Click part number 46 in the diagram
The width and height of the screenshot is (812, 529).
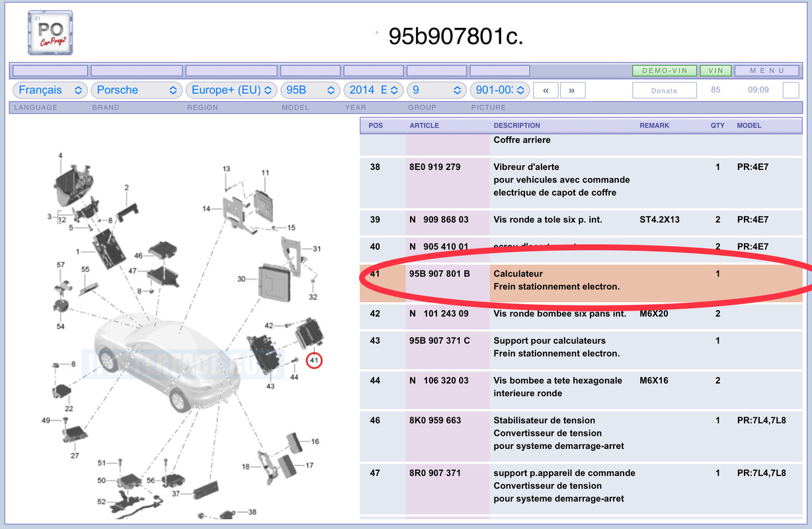(x=138, y=255)
